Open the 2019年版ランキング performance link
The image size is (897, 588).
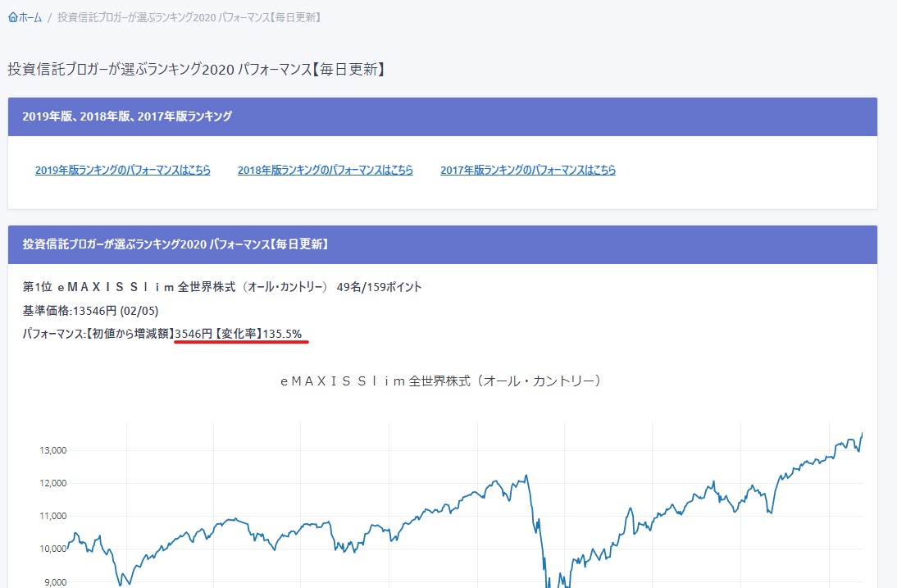pyautogui.click(x=123, y=171)
